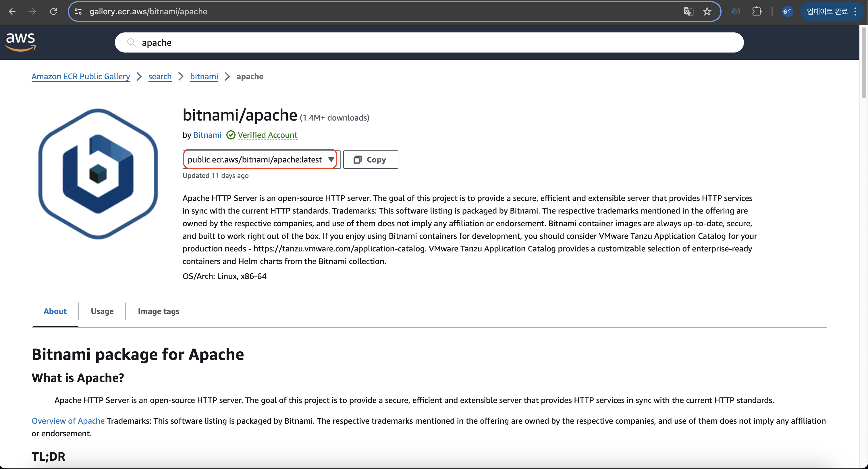
Task: Expand the image URI tag dropdown
Action: pyautogui.click(x=331, y=160)
